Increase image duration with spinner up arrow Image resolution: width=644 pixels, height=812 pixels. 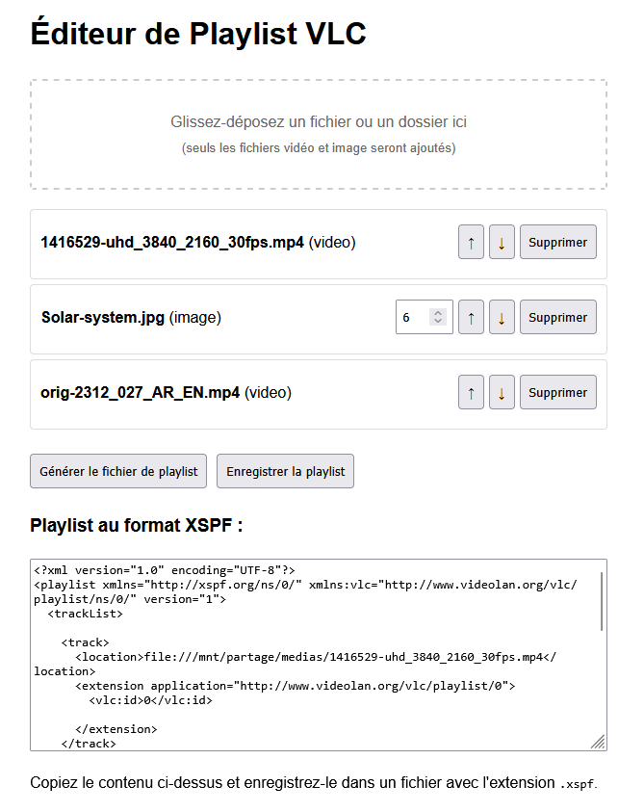click(438, 313)
